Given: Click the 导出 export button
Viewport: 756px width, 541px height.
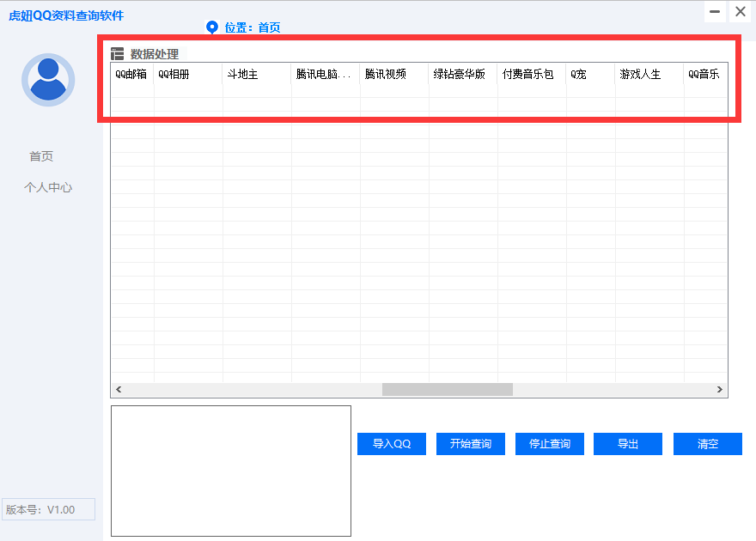Looking at the screenshot, I should click(628, 444).
